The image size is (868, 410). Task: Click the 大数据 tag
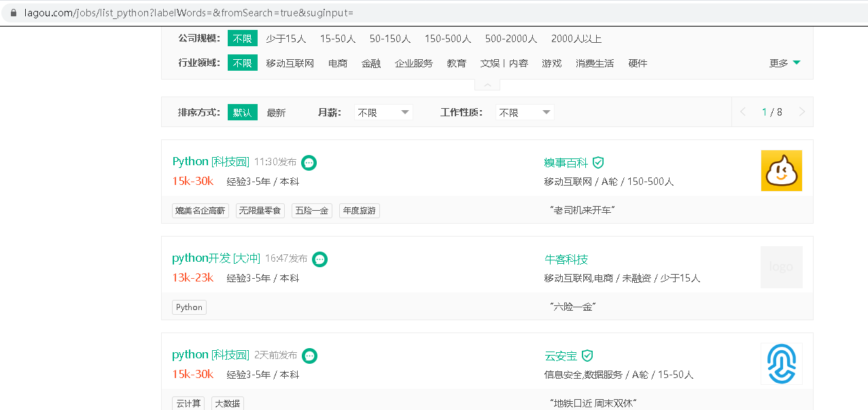(x=228, y=404)
